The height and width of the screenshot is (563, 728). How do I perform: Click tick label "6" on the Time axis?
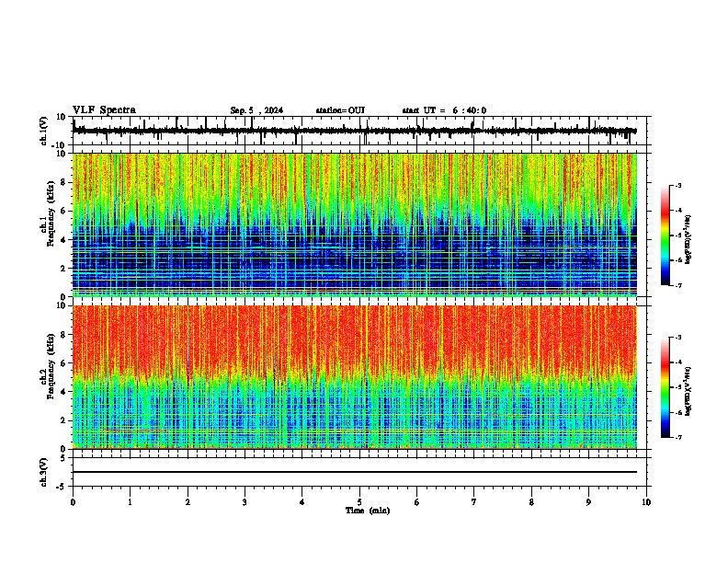coord(417,502)
